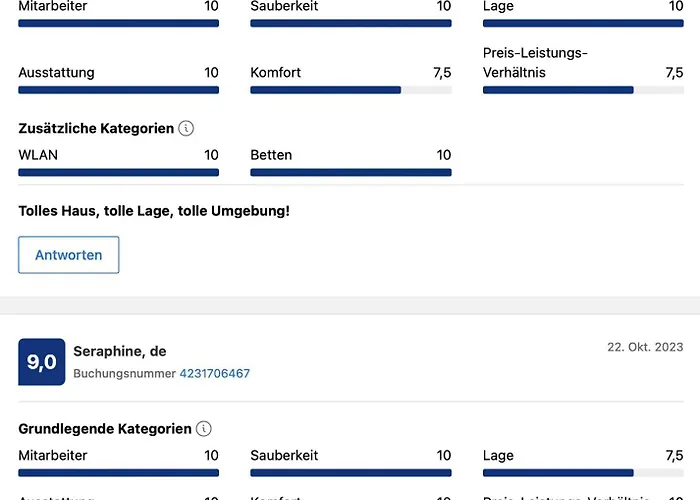The width and height of the screenshot is (700, 500).
Task: Click the 9,0 review score badge
Action: click(41, 362)
